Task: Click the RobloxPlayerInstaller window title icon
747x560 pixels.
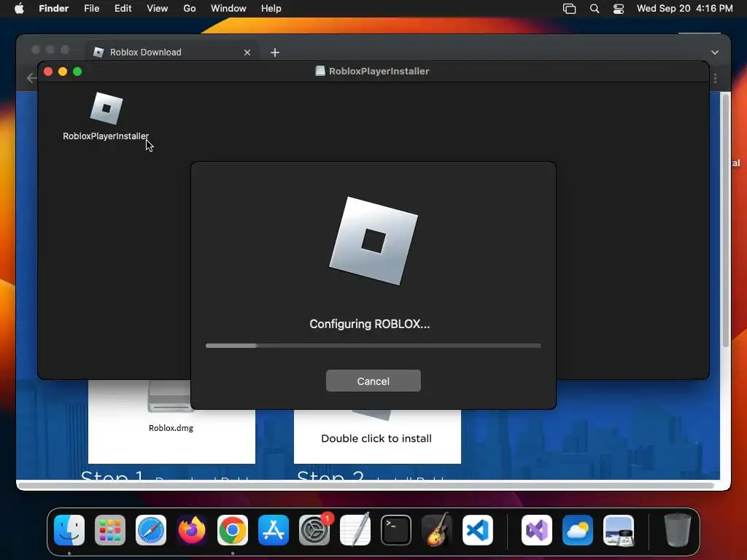Action: [x=320, y=71]
